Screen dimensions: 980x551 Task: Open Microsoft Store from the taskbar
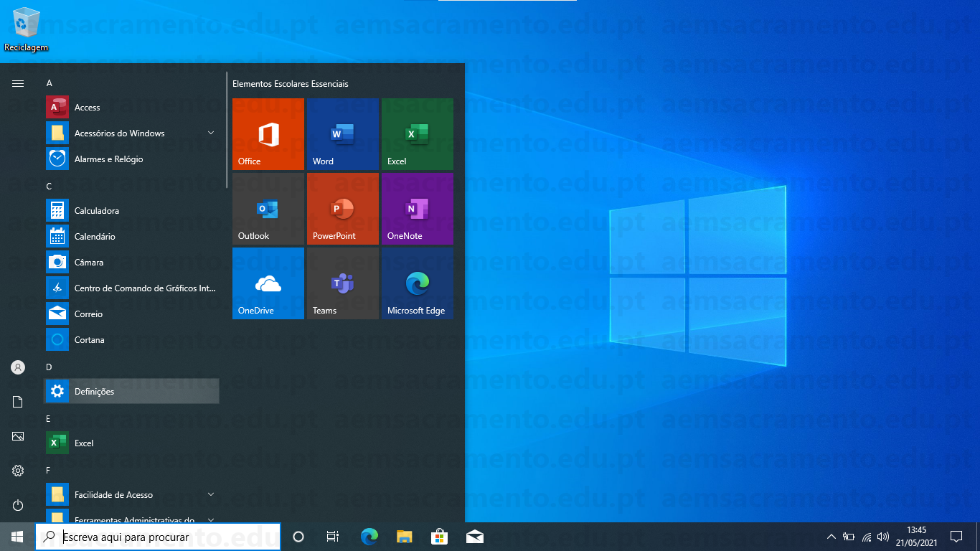tap(439, 537)
